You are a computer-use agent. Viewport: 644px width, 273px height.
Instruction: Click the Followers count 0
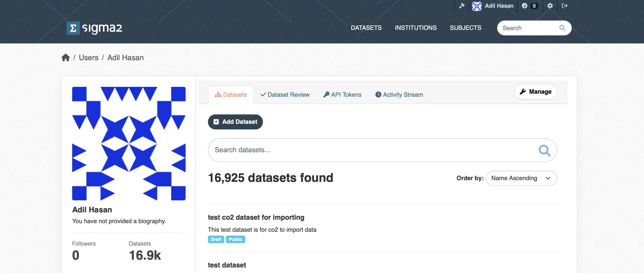pos(75,256)
